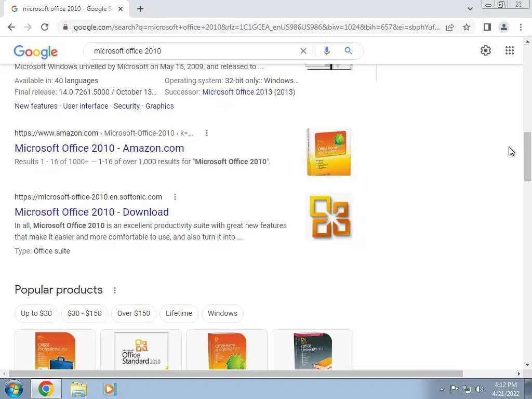Go to Google home via logo

(36, 51)
